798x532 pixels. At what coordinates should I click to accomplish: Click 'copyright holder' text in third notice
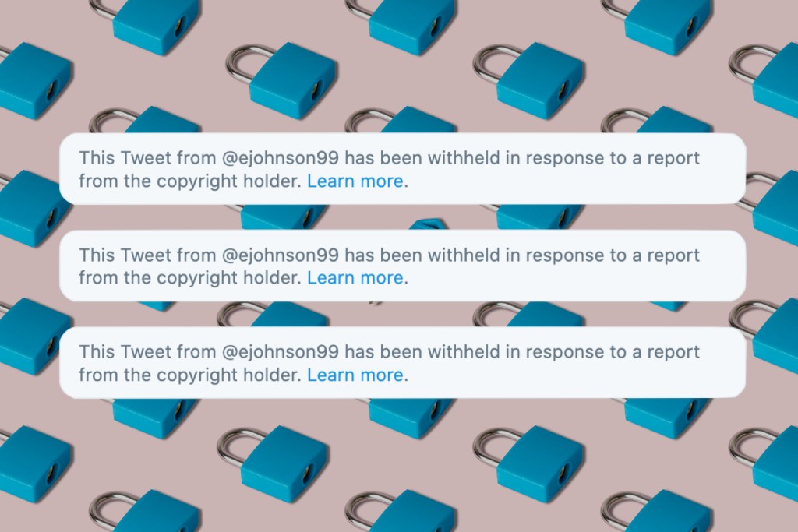[228, 375]
